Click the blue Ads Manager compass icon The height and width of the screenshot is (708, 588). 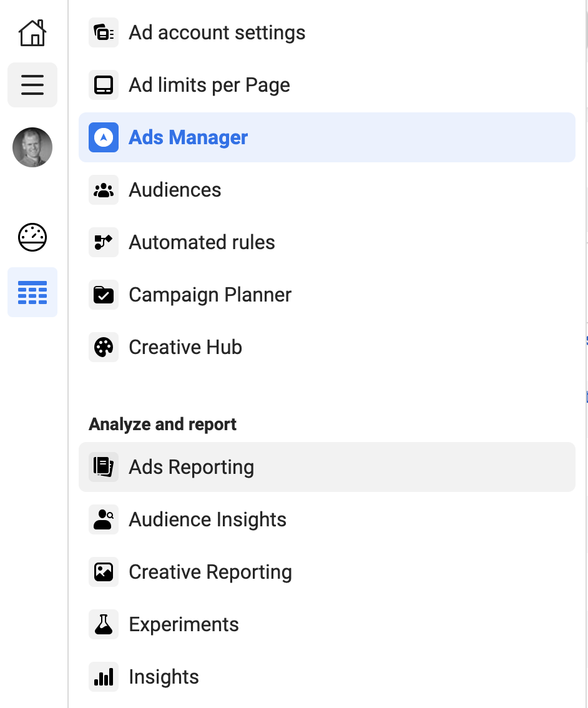pos(104,137)
